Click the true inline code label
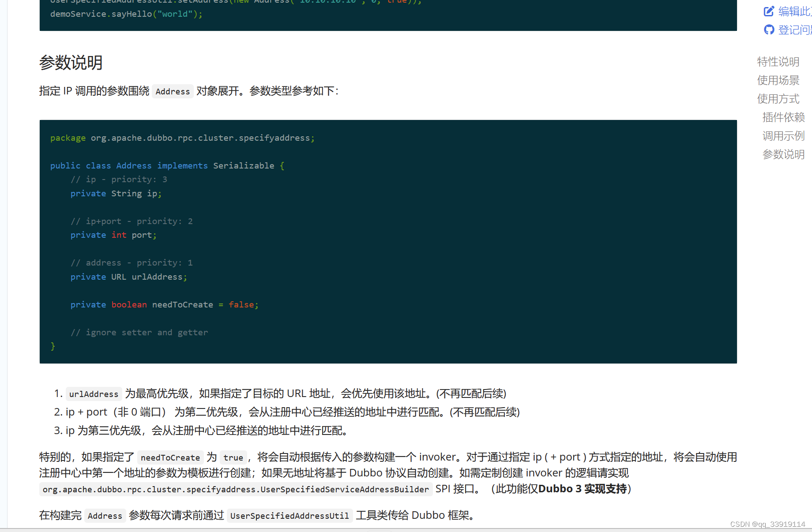 point(233,457)
